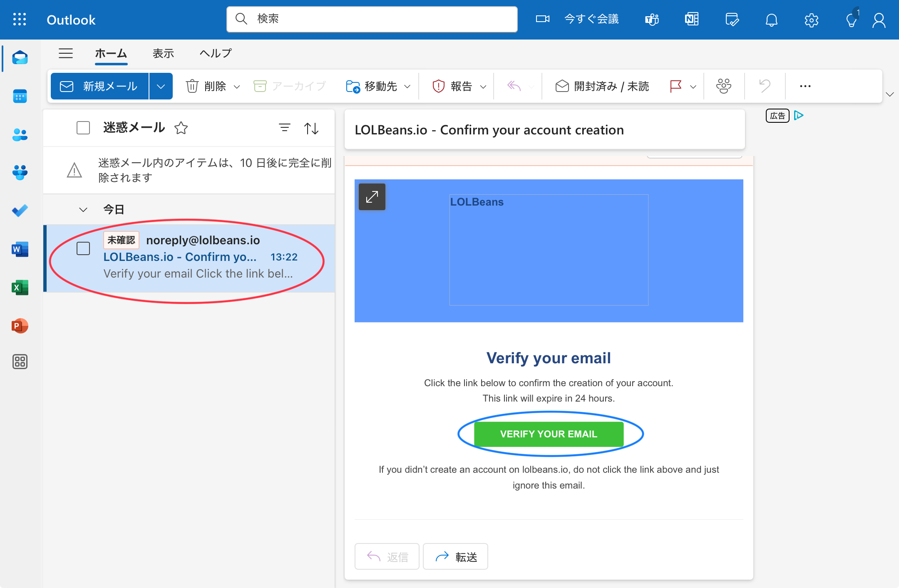The image size is (899, 588).
Task: Click the 広告 ad label
Action: 777,116
